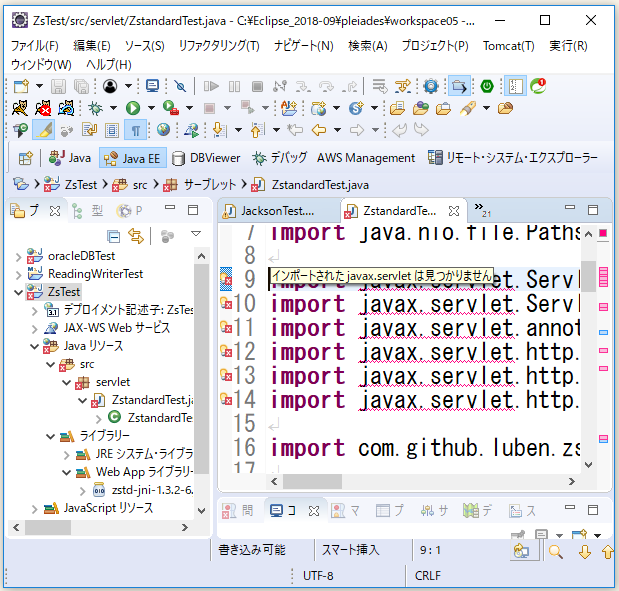The height and width of the screenshot is (591, 619).
Task: Click the Step Into icon
Action: tap(303, 86)
